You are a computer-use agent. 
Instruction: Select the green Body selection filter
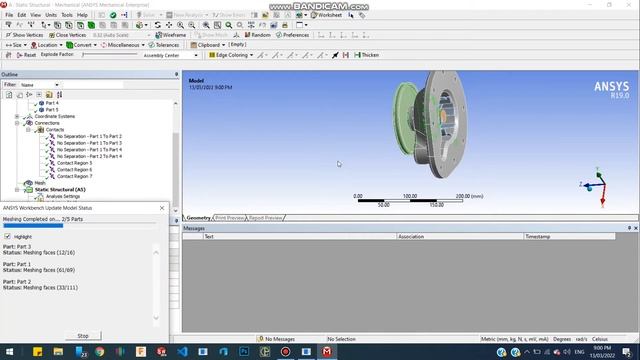(91, 25)
